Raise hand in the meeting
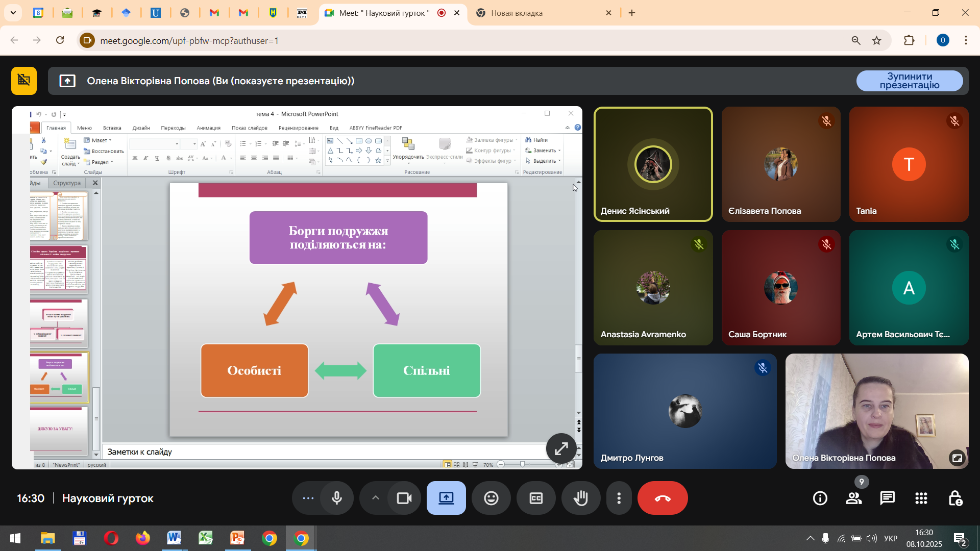The width and height of the screenshot is (980, 551). (x=581, y=498)
